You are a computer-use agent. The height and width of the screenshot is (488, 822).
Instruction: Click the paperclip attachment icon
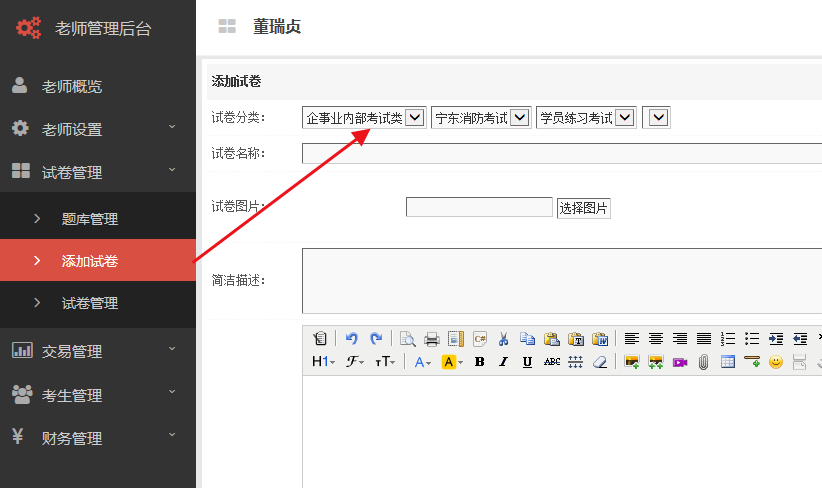point(704,362)
